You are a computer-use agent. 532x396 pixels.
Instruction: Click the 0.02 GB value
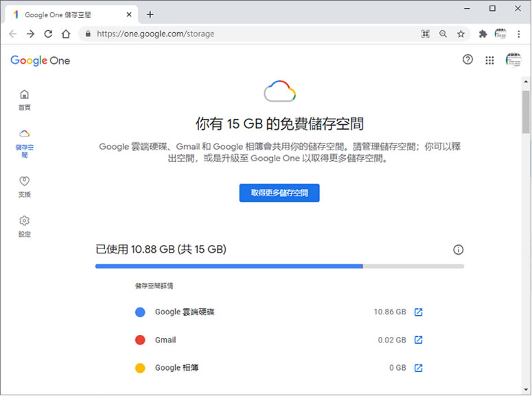tap(392, 340)
